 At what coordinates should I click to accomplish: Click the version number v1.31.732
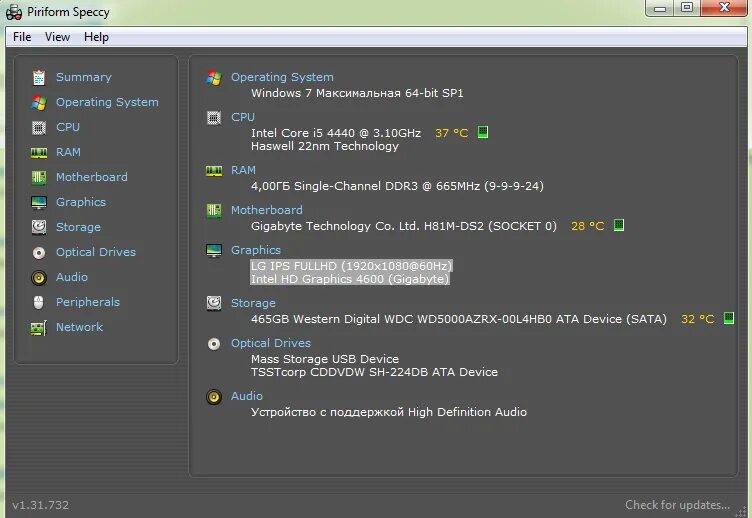click(41, 505)
